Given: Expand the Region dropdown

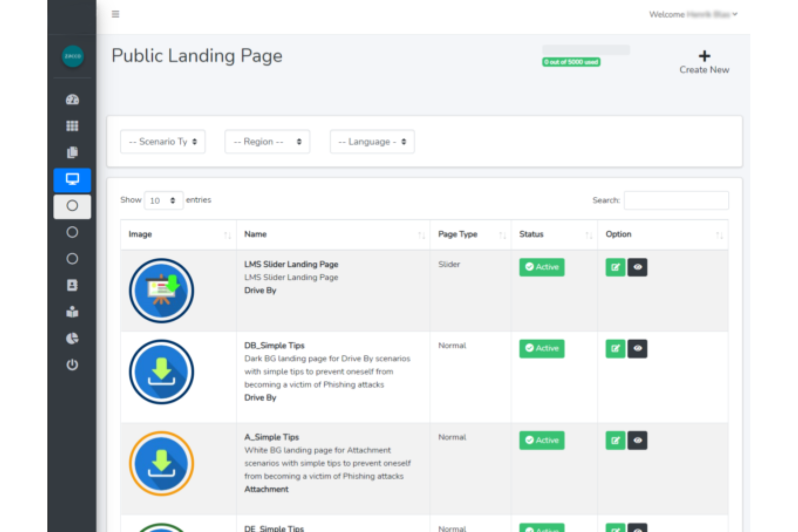Looking at the screenshot, I should click(x=267, y=142).
